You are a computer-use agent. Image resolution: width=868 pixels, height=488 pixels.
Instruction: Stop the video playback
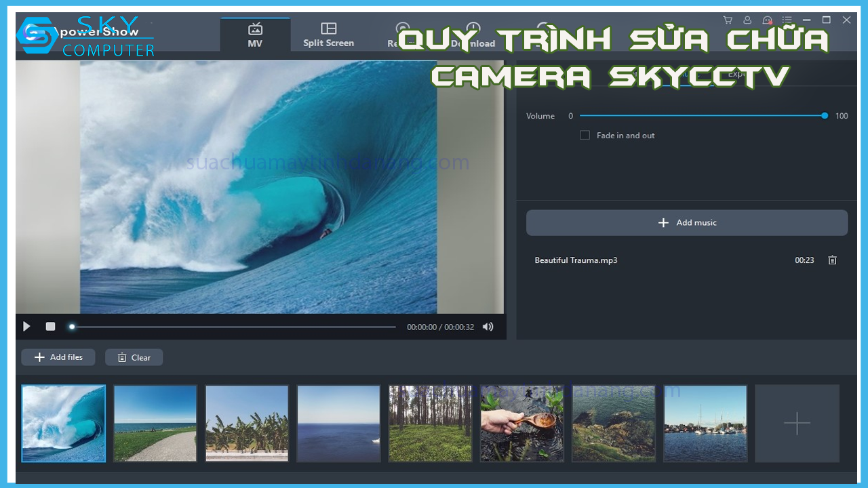point(50,327)
